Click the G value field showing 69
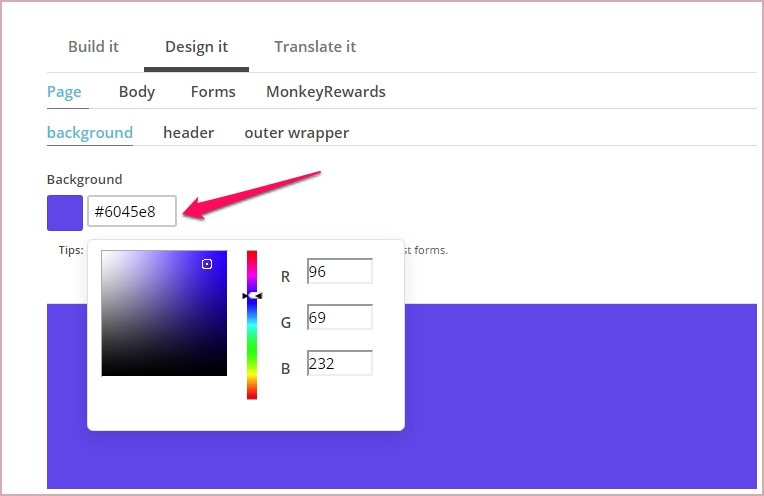The image size is (764, 496). [x=339, y=318]
